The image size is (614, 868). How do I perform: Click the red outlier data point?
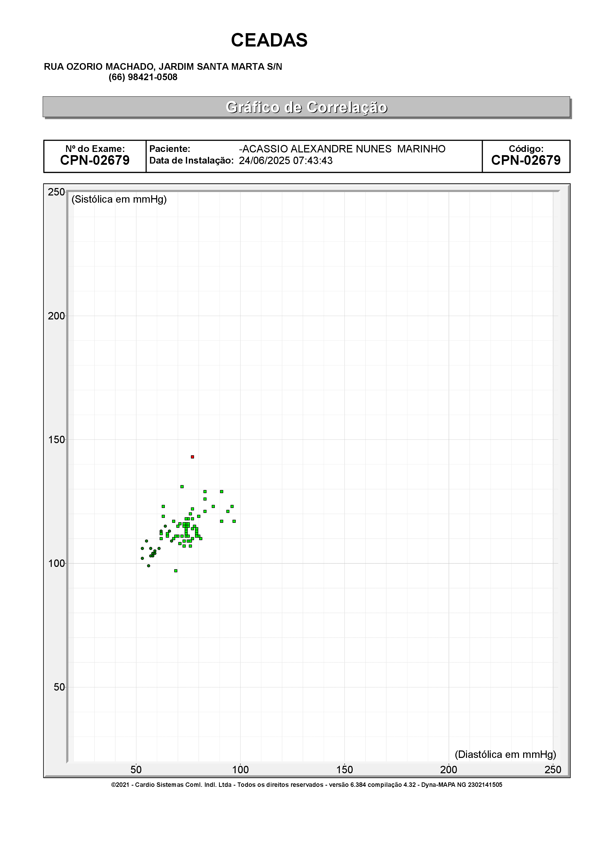193,457
